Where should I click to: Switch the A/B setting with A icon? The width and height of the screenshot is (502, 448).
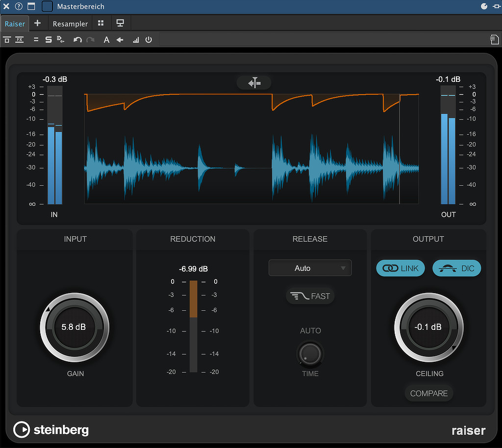pos(106,40)
